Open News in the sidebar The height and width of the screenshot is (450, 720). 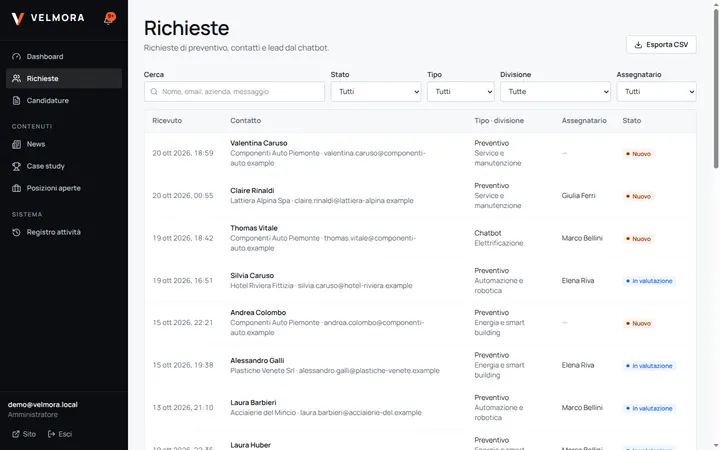64,144
